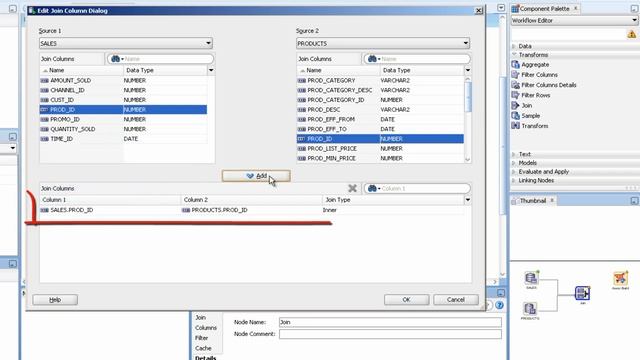Click the Source 2 search binoculars icon
640x360 pixels.
pos(373,59)
